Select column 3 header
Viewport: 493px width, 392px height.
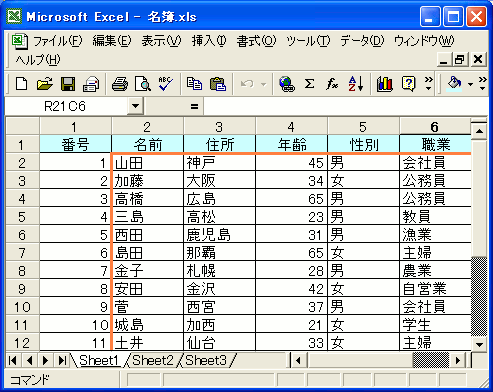219,127
